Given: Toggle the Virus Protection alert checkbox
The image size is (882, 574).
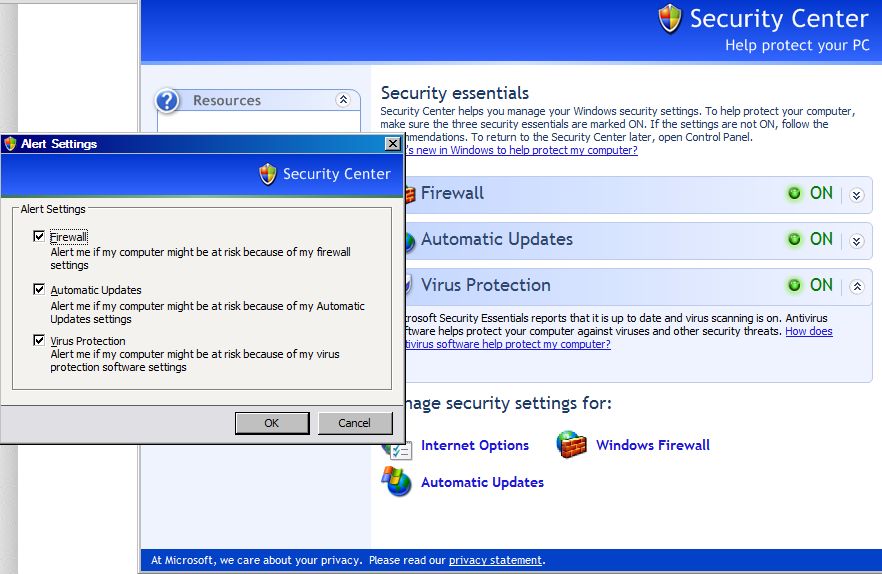Looking at the screenshot, I should tap(39, 340).
